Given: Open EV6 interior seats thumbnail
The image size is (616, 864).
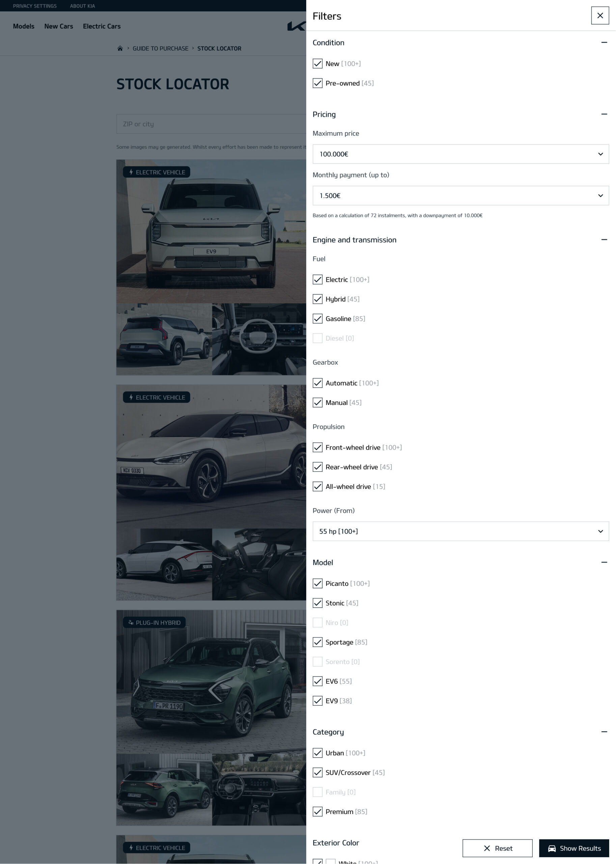Looking at the screenshot, I should pos(259,564).
